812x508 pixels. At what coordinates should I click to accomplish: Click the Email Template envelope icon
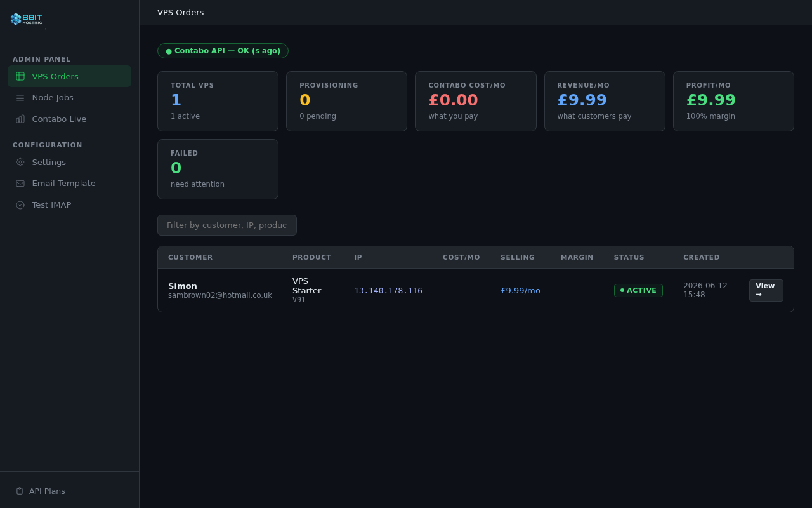(20, 184)
